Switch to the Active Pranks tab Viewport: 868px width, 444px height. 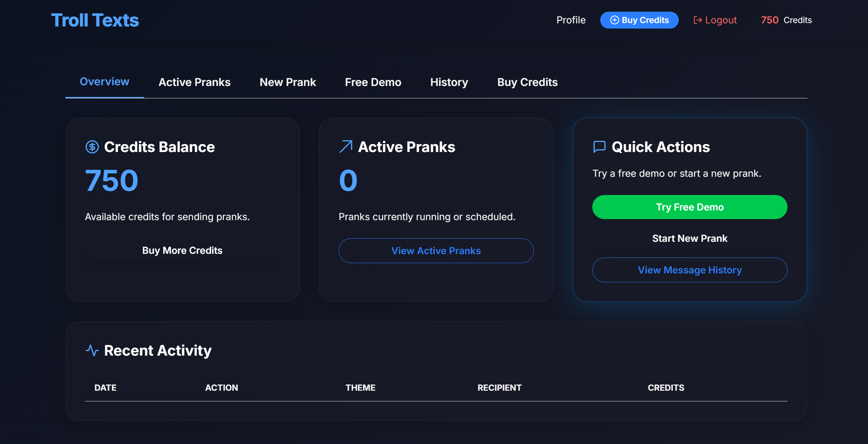[x=194, y=83]
